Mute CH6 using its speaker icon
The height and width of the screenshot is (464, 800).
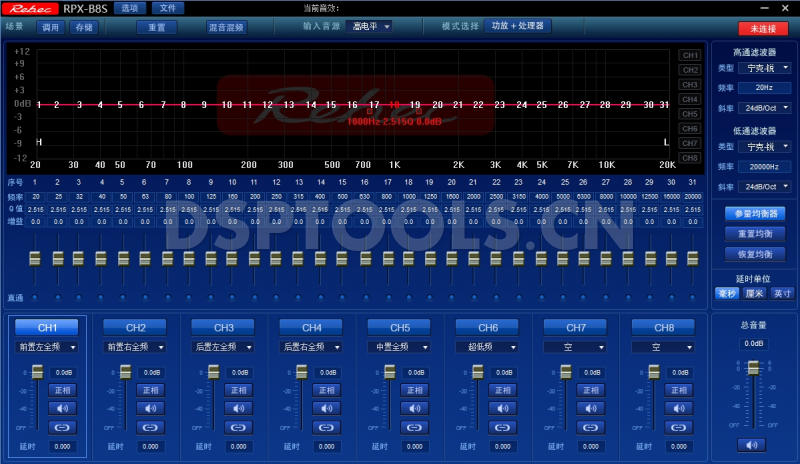pos(502,408)
